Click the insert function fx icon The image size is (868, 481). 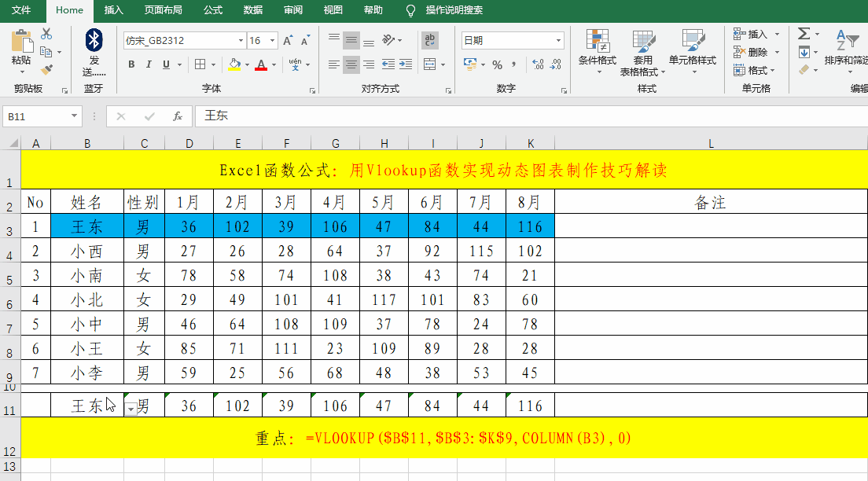tap(178, 116)
